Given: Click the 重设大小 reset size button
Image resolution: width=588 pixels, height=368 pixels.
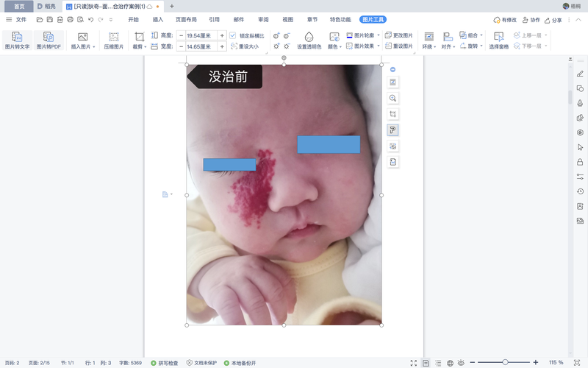Looking at the screenshot, I should 247,46.
